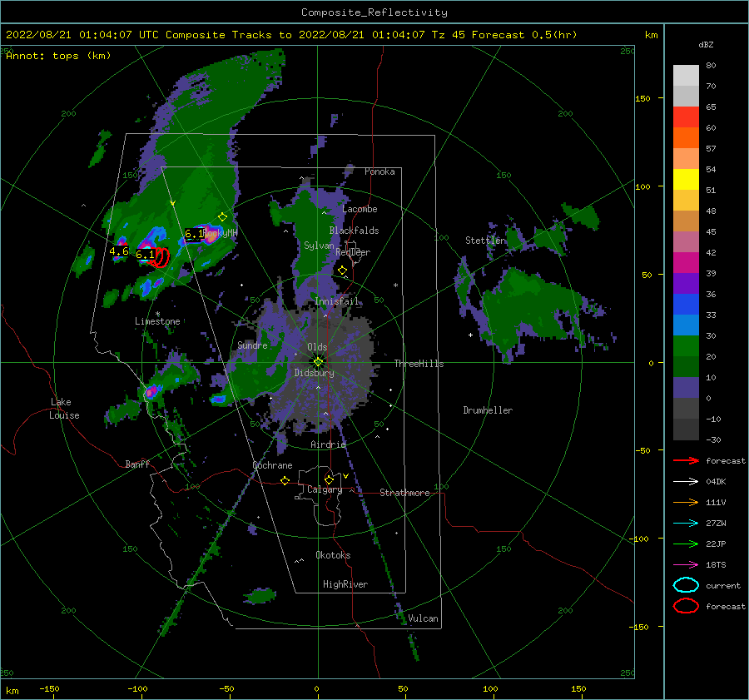Click the Didsbury city label

point(314,373)
